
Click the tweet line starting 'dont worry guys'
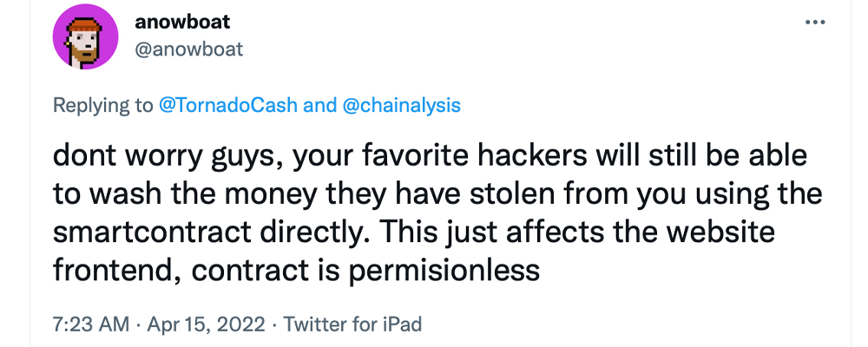tap(430, 157)
